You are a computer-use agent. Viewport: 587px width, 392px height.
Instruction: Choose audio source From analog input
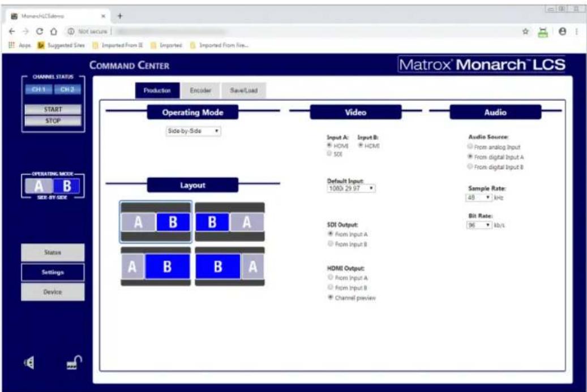pos(470,147)
